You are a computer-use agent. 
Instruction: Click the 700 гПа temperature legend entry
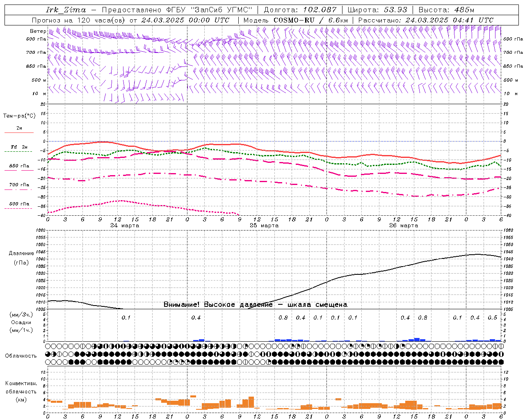click(19, 185)
